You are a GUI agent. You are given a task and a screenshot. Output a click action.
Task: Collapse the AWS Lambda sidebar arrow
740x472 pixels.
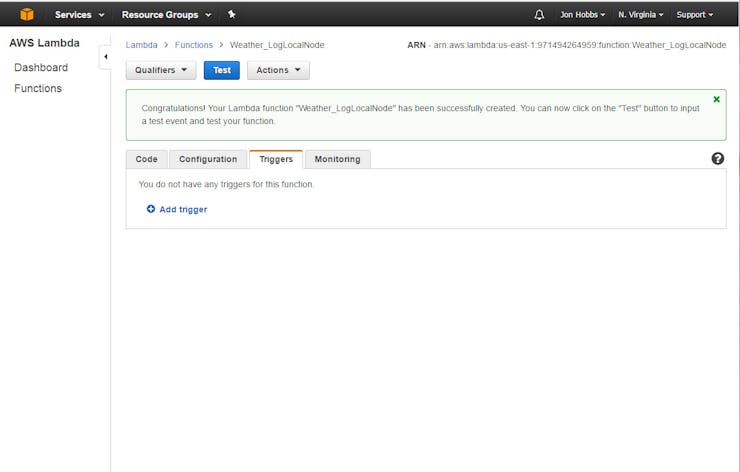(x=105, y=57)
